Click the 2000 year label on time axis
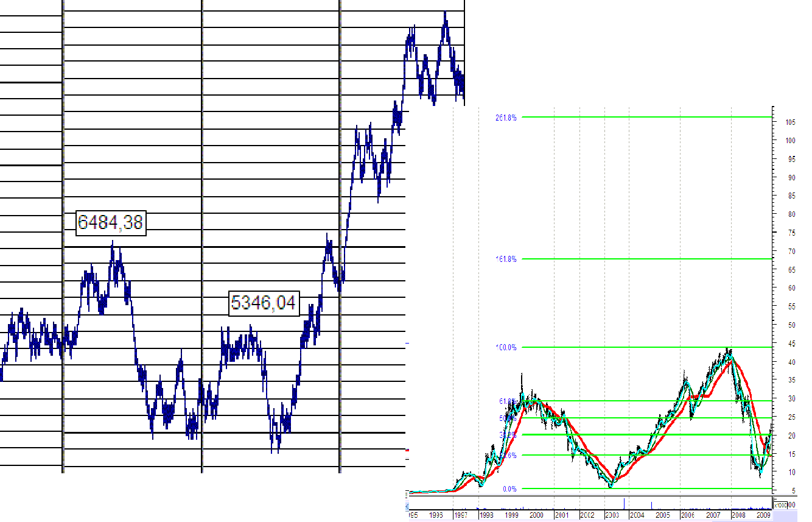812x522 pixels. point(536,515)
